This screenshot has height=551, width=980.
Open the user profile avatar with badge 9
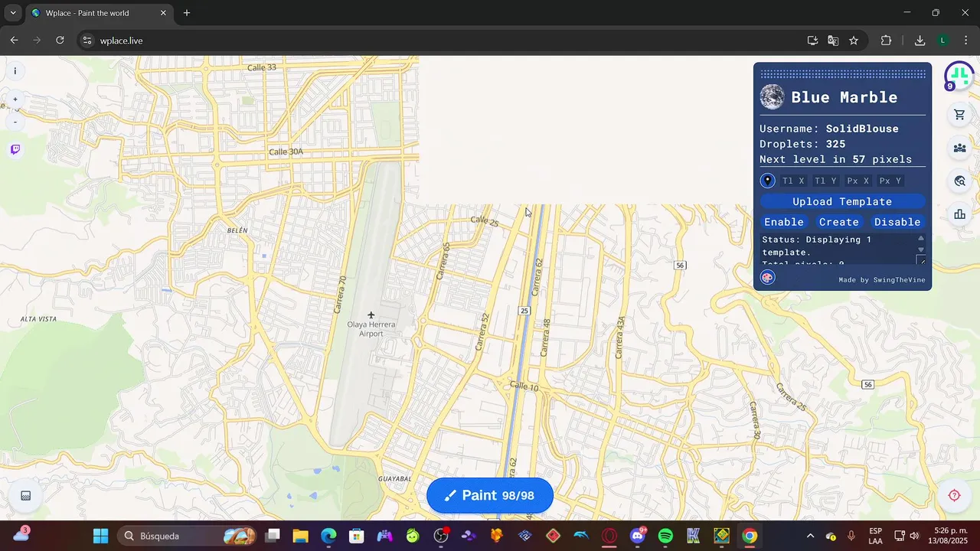(959, 76)
